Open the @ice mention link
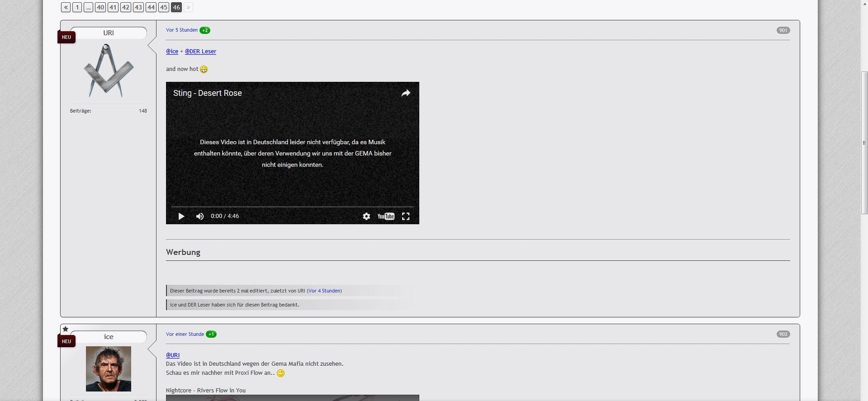The image size is (868, 401). [x=172, y=52]
